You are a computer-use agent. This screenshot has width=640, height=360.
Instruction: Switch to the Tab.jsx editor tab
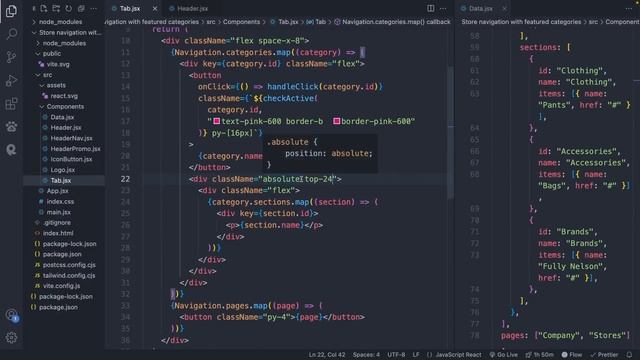click(129, 8)
